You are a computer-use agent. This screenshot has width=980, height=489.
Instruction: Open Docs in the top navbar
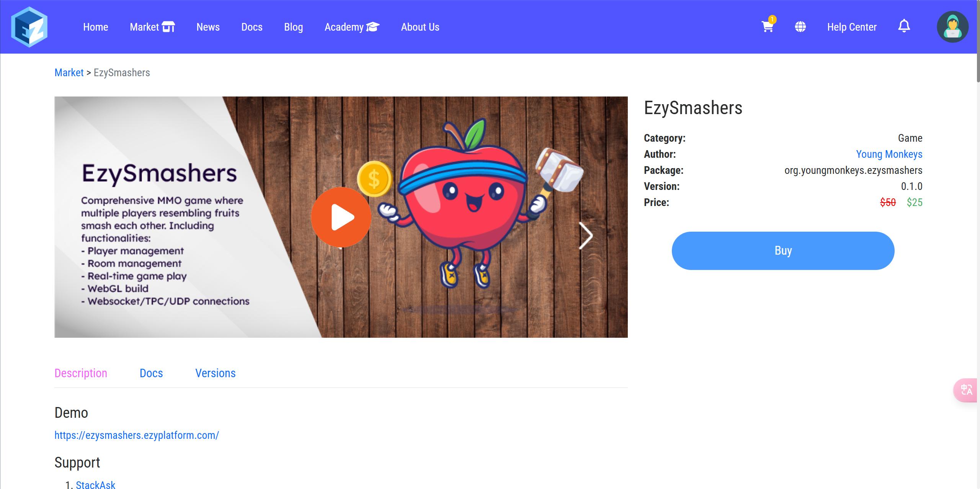[252, 27]
